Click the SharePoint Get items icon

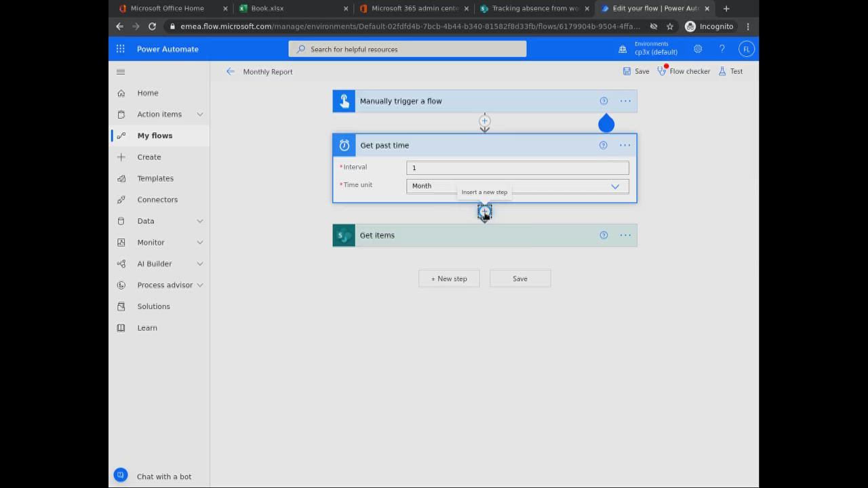(x=344, y=235)
